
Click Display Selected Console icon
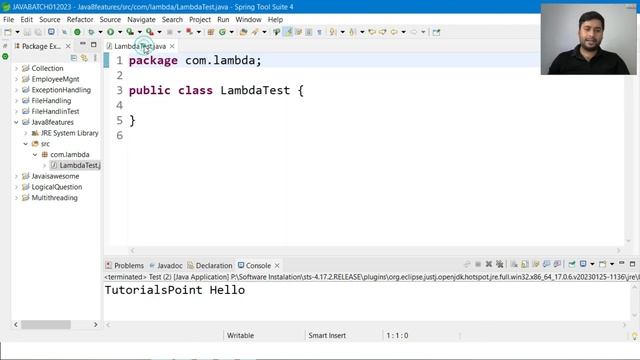[583, 264]
